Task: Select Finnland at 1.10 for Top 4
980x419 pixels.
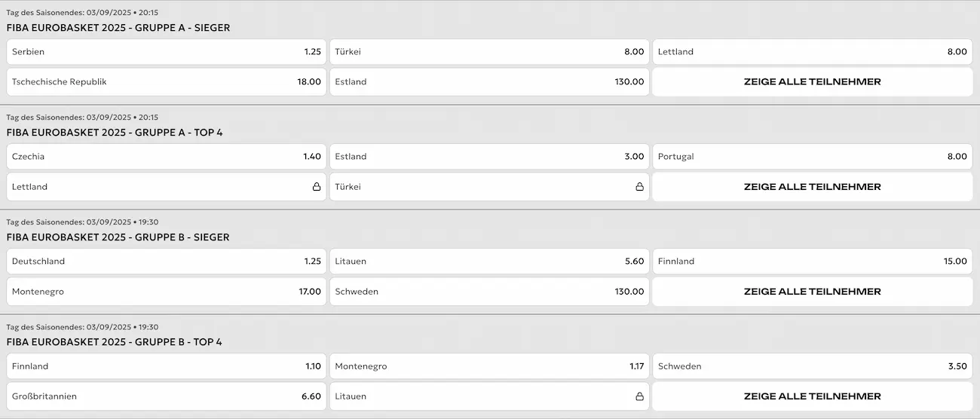Action: tap(167, 366)
